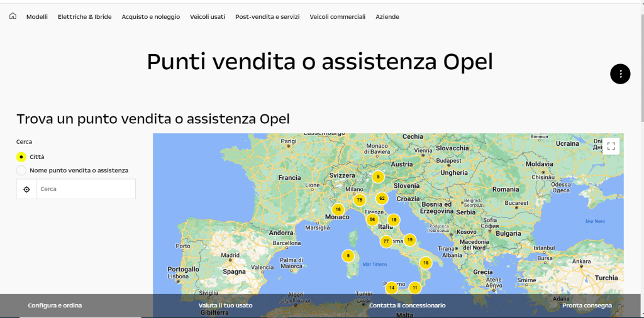Click the Francia label on map
This screenshot has height=318, width=644.
[289, 178]
